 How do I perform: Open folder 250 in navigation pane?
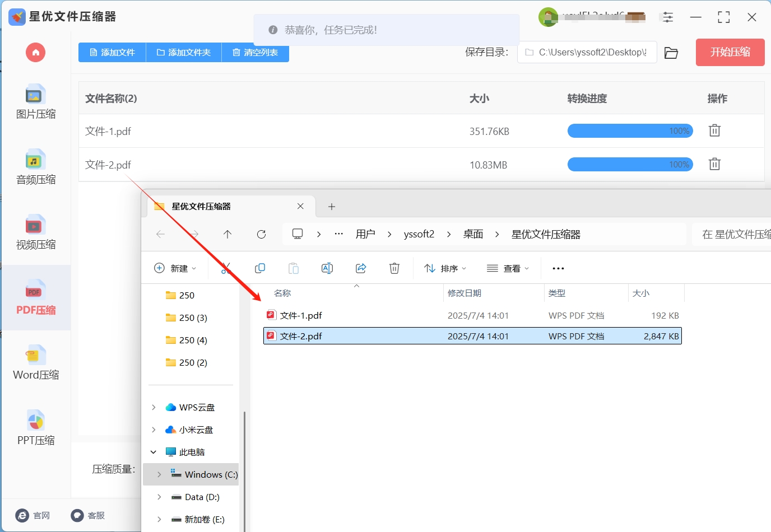(180, 295)
